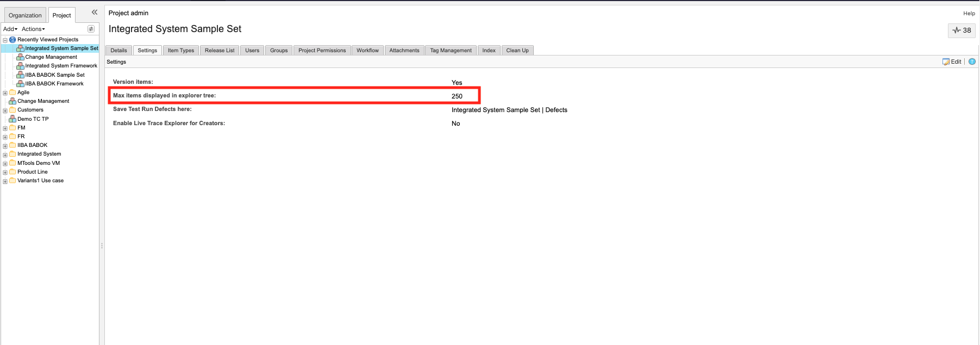This screenshot has height=345, width=980.
Task: Click the project icon of Integrated System Sample Set
Action: (x=20, y=48)
